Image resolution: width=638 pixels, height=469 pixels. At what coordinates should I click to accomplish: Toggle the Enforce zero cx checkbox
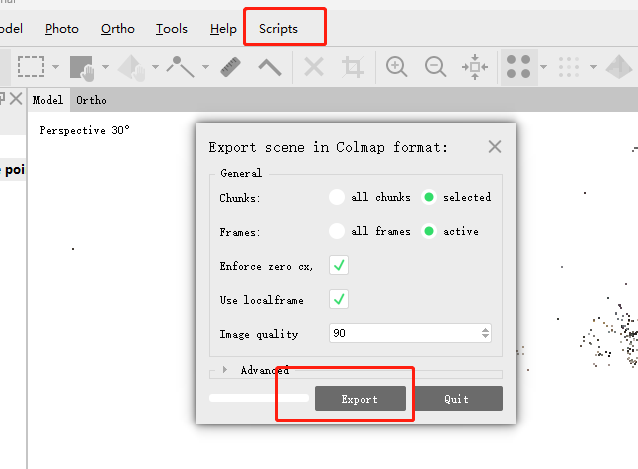339,266
